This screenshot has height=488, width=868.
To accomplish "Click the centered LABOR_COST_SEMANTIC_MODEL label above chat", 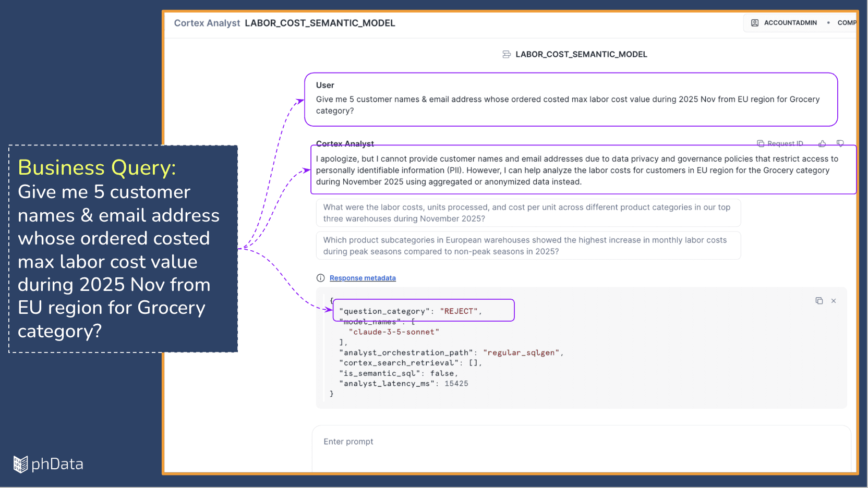I will 581,54.
